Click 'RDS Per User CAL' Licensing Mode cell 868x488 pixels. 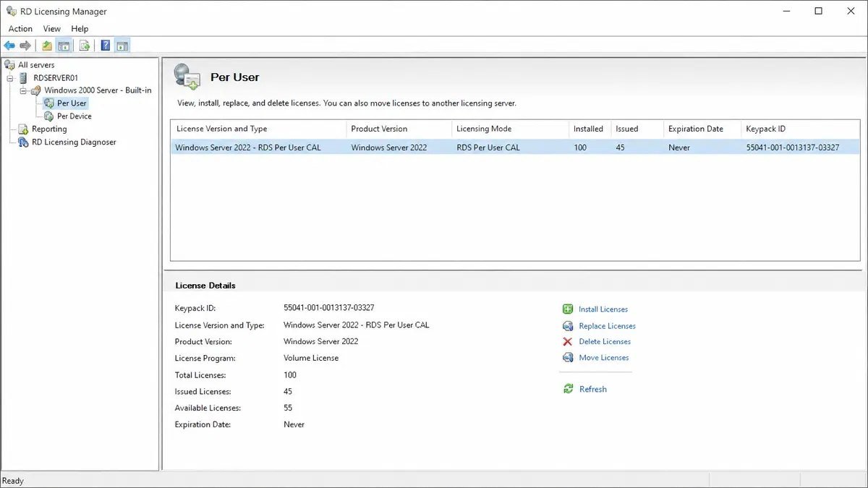click(x=488, y=147)
